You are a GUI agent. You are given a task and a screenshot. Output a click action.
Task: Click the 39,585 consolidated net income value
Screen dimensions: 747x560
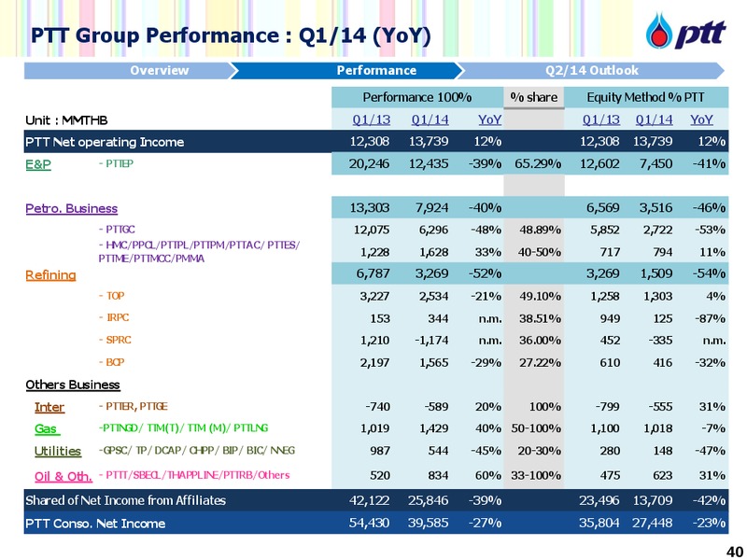pyautogui.click(x=428, y=523)
